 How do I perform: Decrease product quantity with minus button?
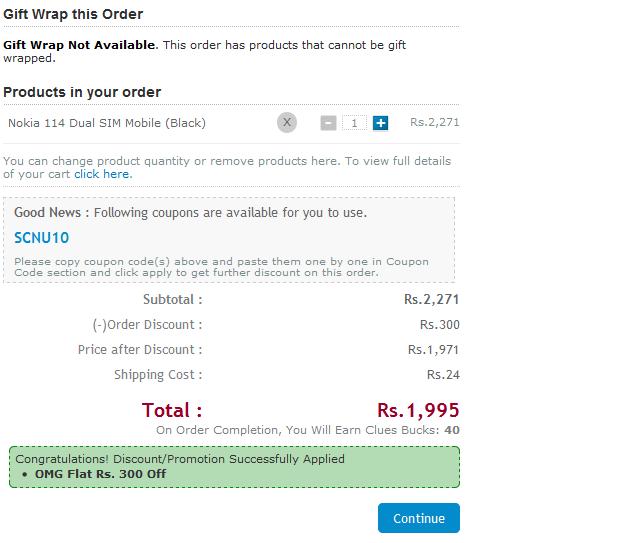(x=328, y=123)
